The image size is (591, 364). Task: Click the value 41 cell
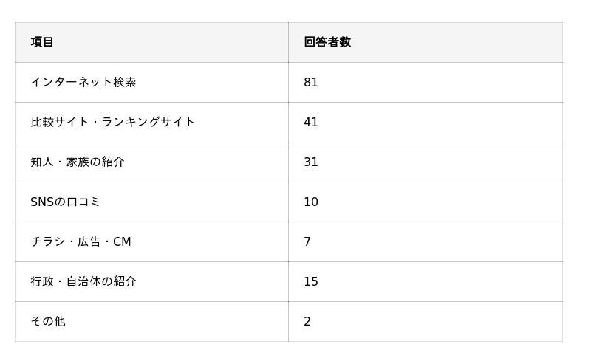point(311,122)
